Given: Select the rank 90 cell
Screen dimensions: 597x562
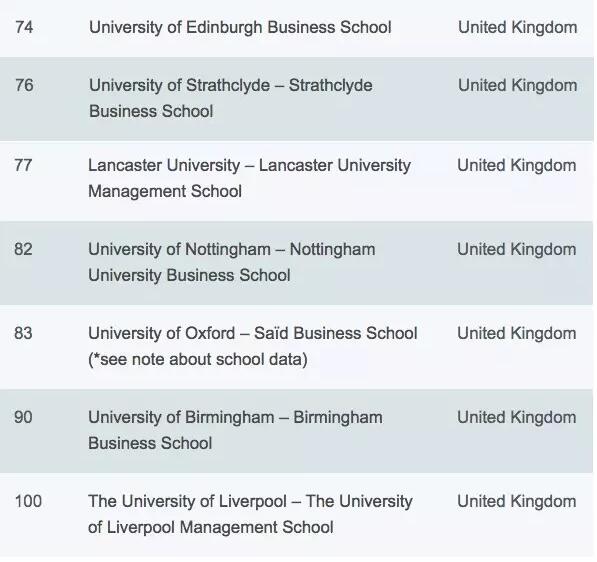Looking at the screenshot, I should pyautogui.click(x=23, y=417).
